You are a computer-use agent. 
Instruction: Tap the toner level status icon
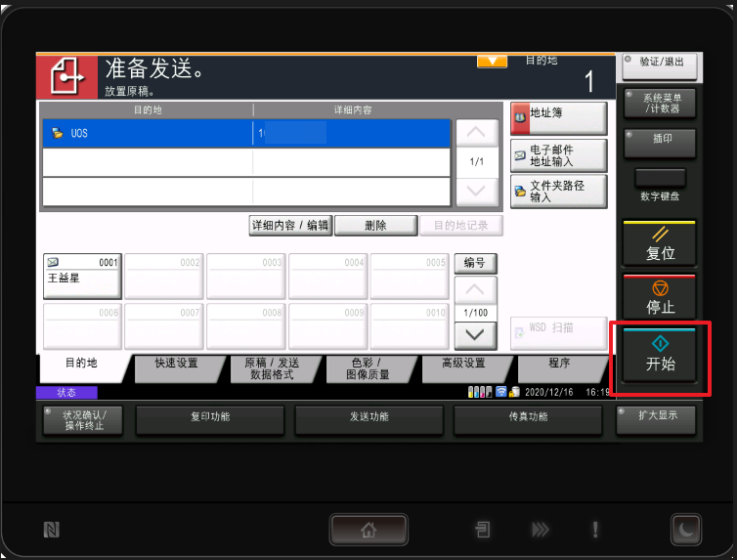[480, 392]
